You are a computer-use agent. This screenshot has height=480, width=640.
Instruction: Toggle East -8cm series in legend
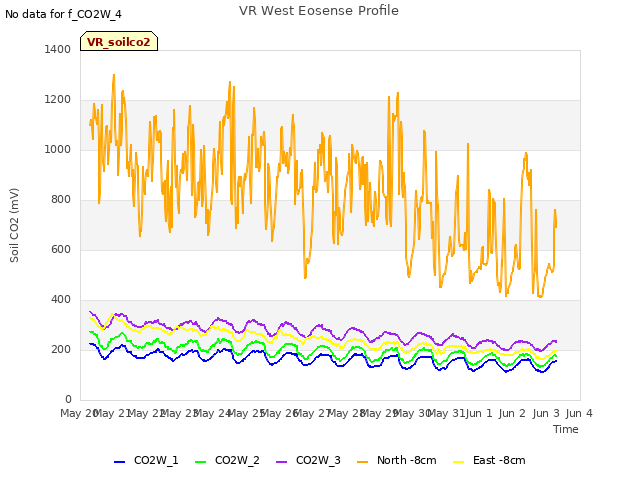point(489,460)
